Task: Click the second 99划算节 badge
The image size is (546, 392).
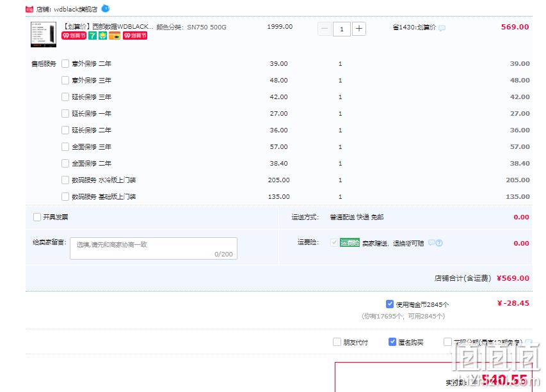Action: [135, 35]
